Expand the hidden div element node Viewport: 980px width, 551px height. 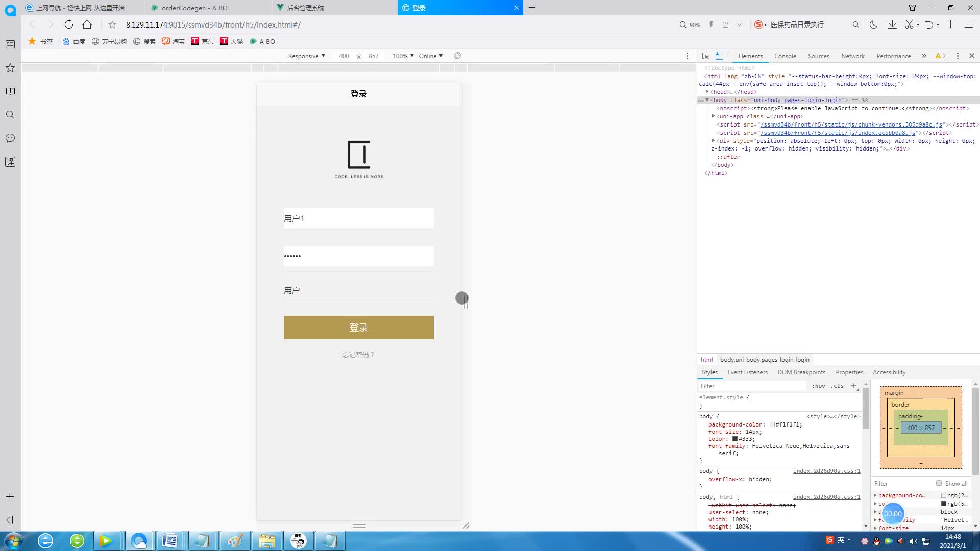[713, 140]
